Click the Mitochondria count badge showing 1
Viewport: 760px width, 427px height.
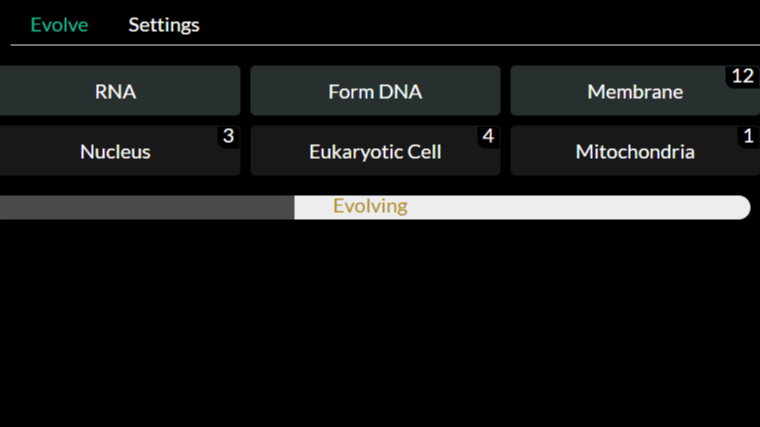(747, 136)
